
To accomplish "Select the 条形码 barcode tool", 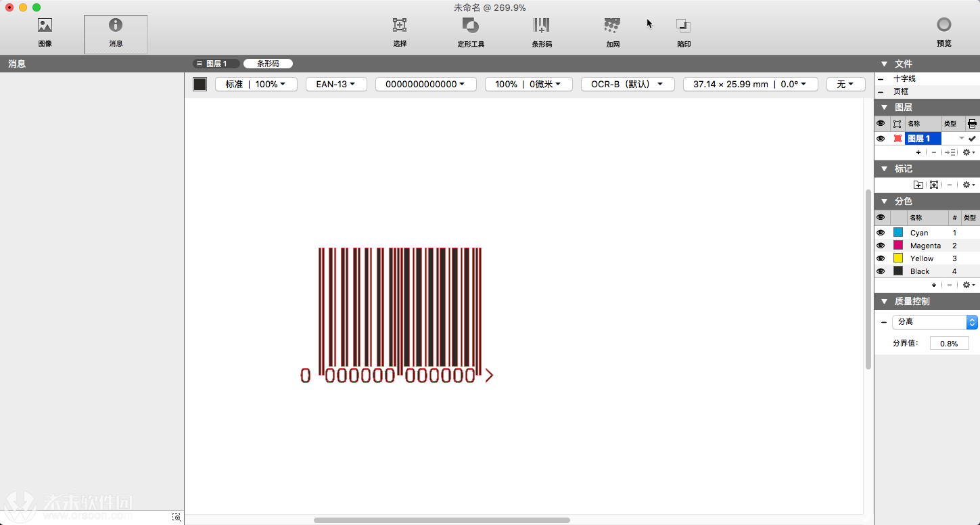I will pyautogui.click(x=542, y=32).
